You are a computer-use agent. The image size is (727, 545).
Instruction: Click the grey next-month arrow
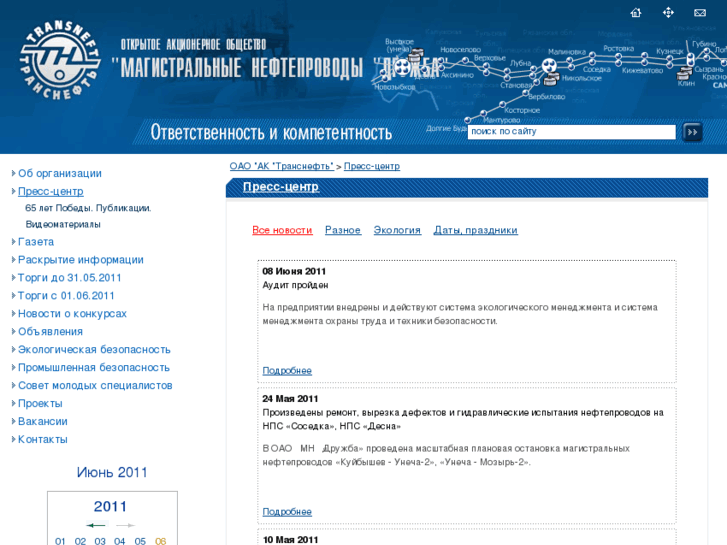point(125,525)
